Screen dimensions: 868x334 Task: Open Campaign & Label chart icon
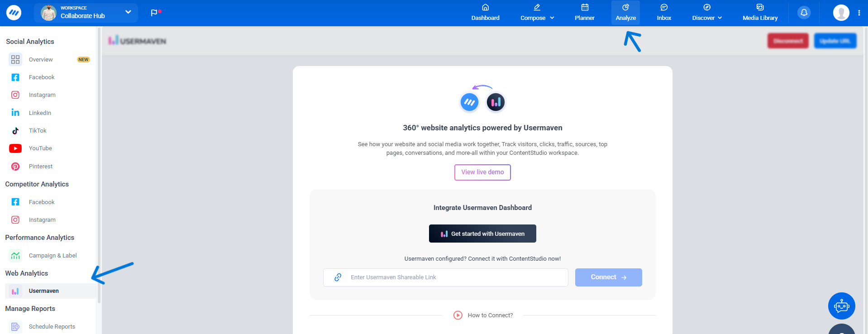15,256
